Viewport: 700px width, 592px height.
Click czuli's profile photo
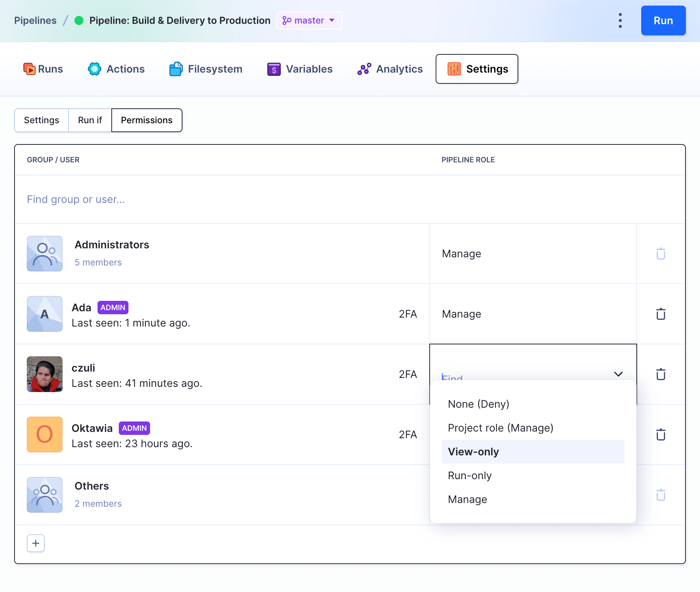(45, 374)
